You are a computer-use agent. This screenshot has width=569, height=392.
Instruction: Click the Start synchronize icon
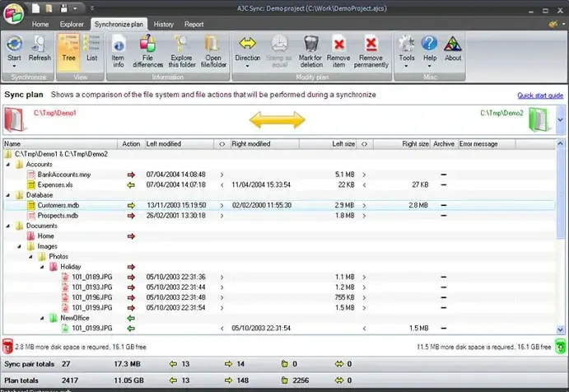(14, 44)
